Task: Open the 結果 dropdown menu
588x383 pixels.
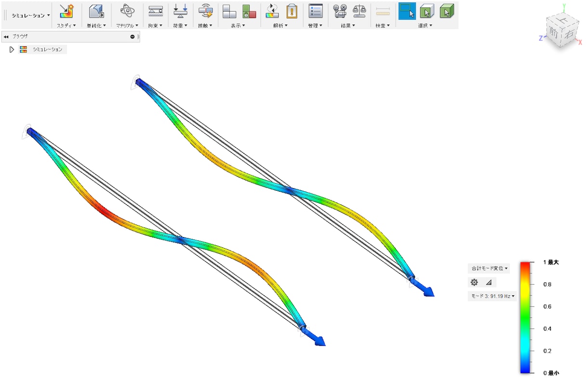Action: pyautogui.click(x=348, y=25)
